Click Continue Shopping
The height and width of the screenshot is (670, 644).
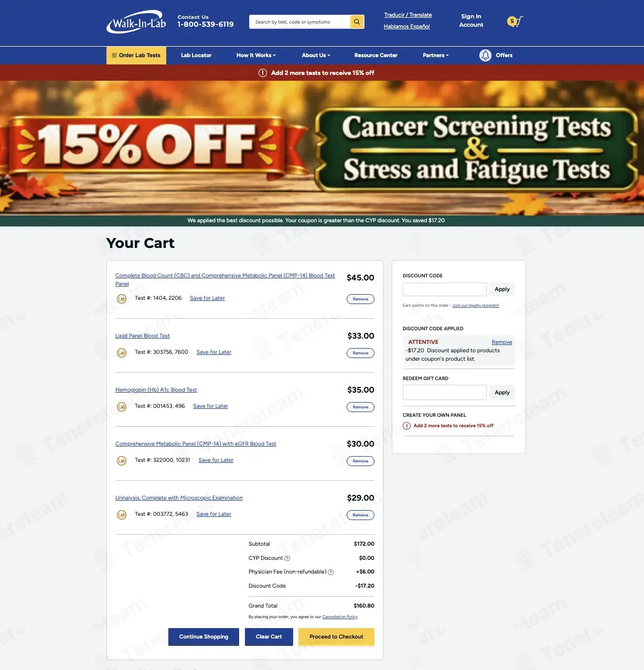pos(203,637)
